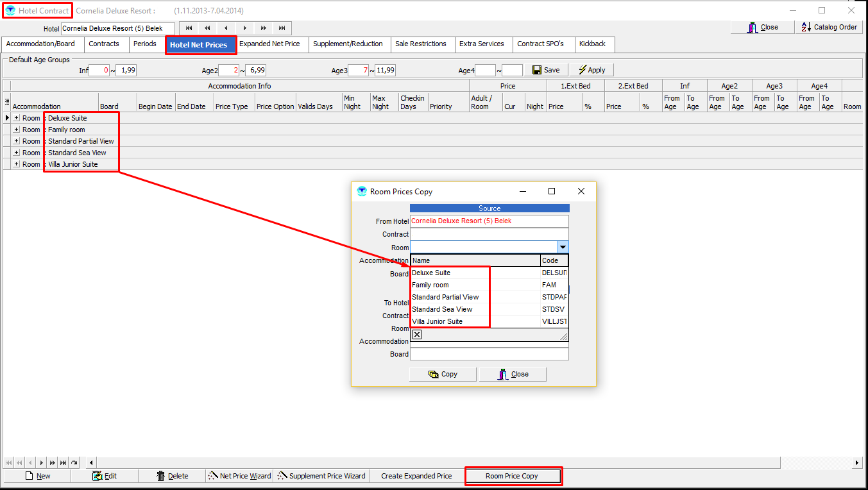Expand the Villa Junior Suite row
Image resolution: width=868 pixels, height=490 pixels.
pyautogui.click(x=17, y=164)
